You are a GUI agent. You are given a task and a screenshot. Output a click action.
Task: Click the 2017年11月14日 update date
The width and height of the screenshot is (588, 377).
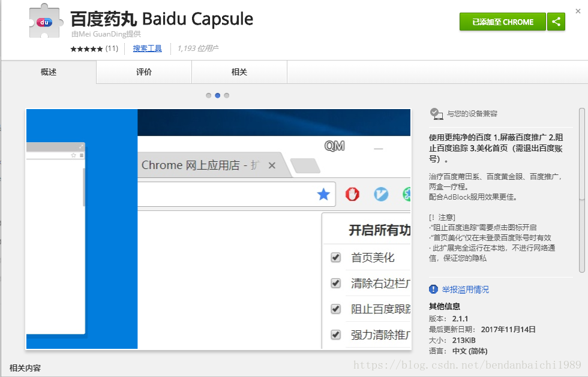click(508, 330)
